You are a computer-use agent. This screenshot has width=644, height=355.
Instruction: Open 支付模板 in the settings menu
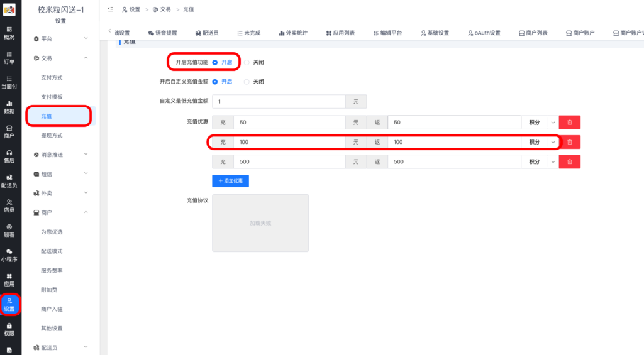tap(52, 97)
